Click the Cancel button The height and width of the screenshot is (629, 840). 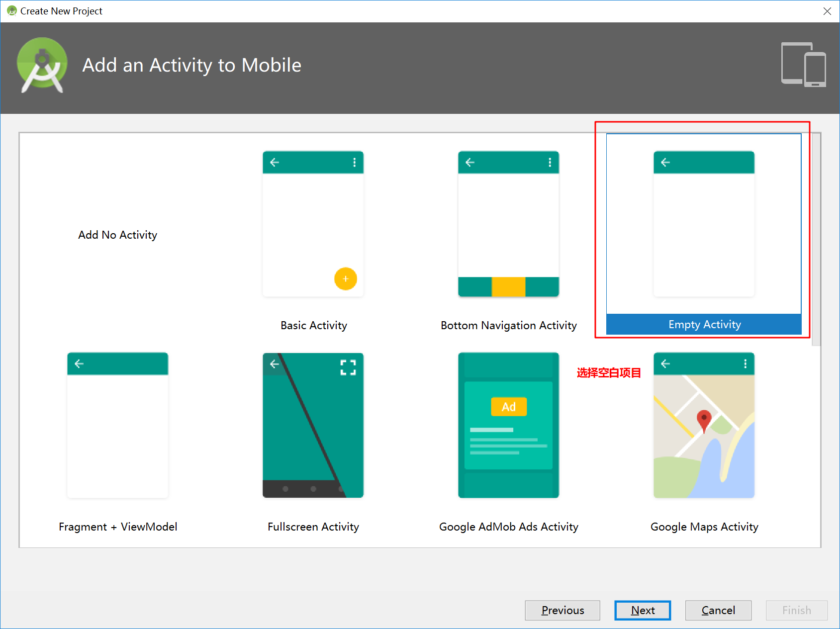(x=718, y=610)
